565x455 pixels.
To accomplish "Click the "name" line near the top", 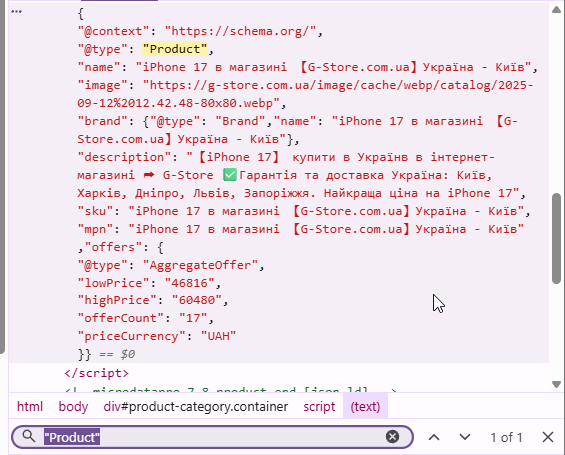I will (x=308, y=67).
